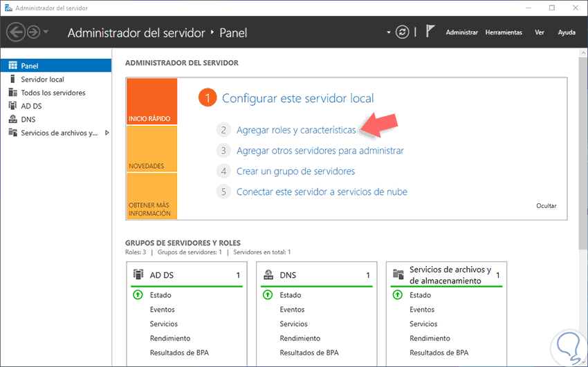The width and height of the screenshot is (588, 367).
Task: Open Servicios de archivos y almacenamiento tile header
Action: point(446,275)
